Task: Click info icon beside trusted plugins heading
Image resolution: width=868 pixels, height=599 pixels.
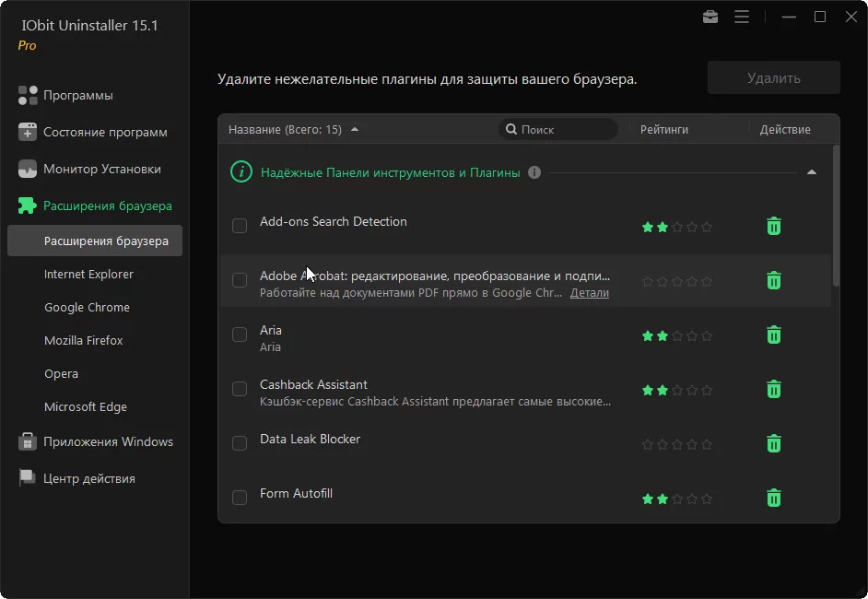Action: (534, 172)
